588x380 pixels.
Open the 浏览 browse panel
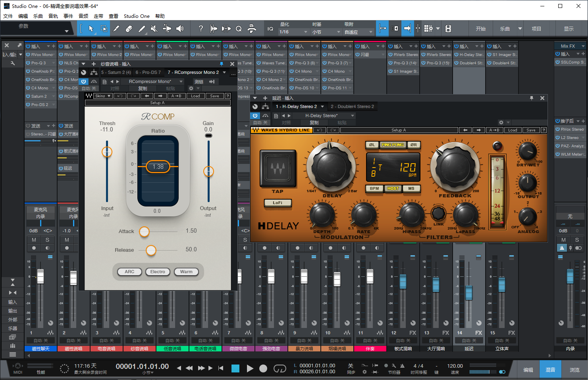(575, 370)
